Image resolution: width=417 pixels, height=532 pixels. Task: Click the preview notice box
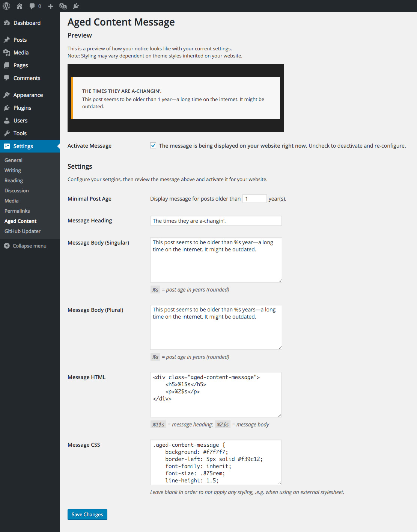click(176, 98)
